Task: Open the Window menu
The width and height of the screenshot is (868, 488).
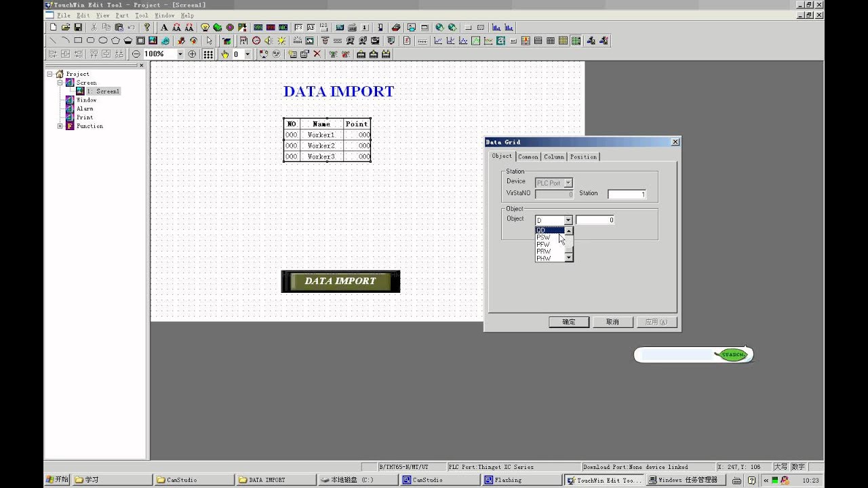Action: [164, 15]
